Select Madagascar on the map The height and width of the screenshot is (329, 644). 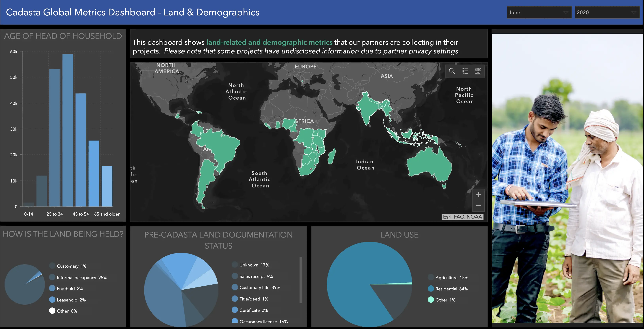pyautogui.click(x=332, y=156)
